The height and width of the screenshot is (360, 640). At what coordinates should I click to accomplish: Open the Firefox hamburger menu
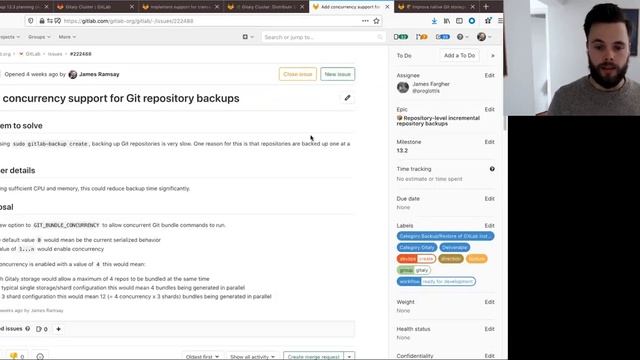[500, 21]
